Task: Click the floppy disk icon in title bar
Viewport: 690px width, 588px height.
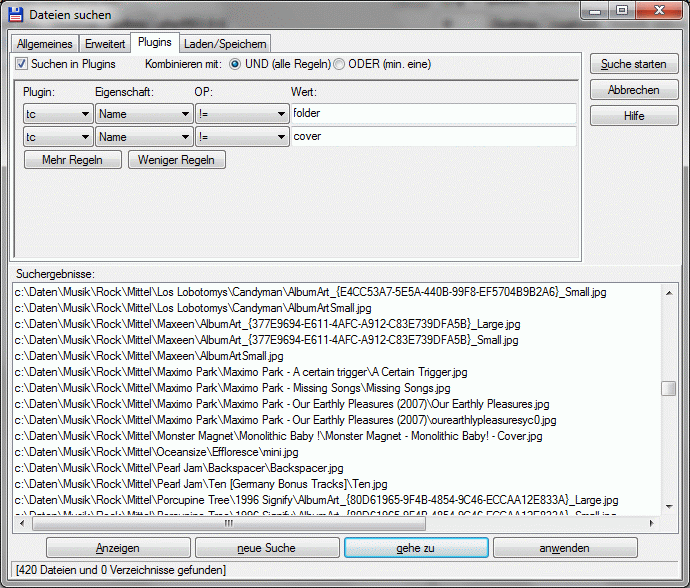Action: pyautogui.click(x=15, y=15)
